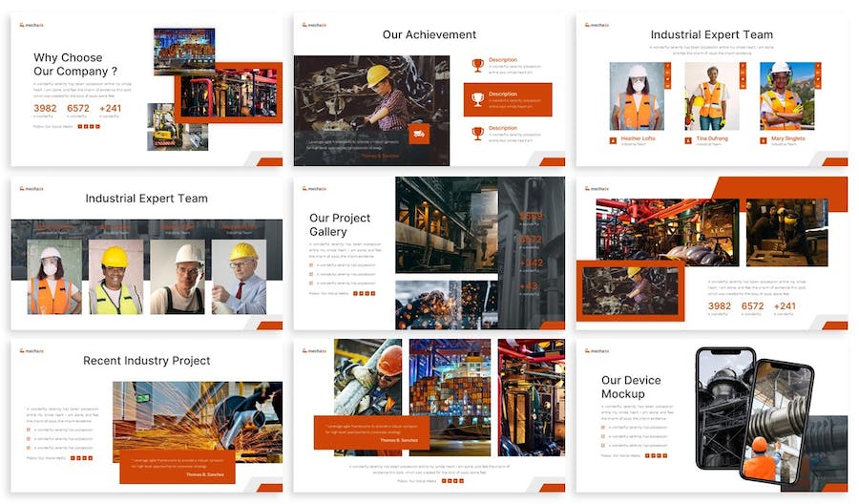Check the first checkbox in Our Project Gallery
Image resolution: width=859 pixels, height=504 pixels.
tap(311, 265)
